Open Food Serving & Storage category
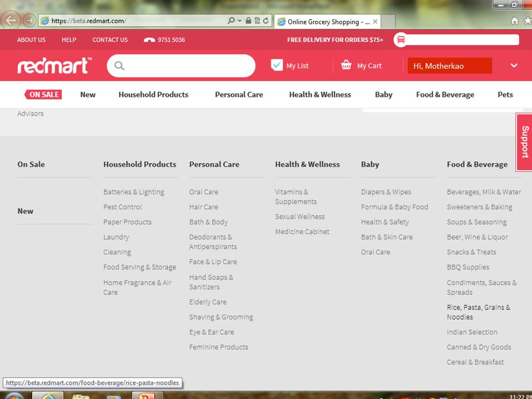This screenshot has width=532, height=399. click(x=140, y=267)
